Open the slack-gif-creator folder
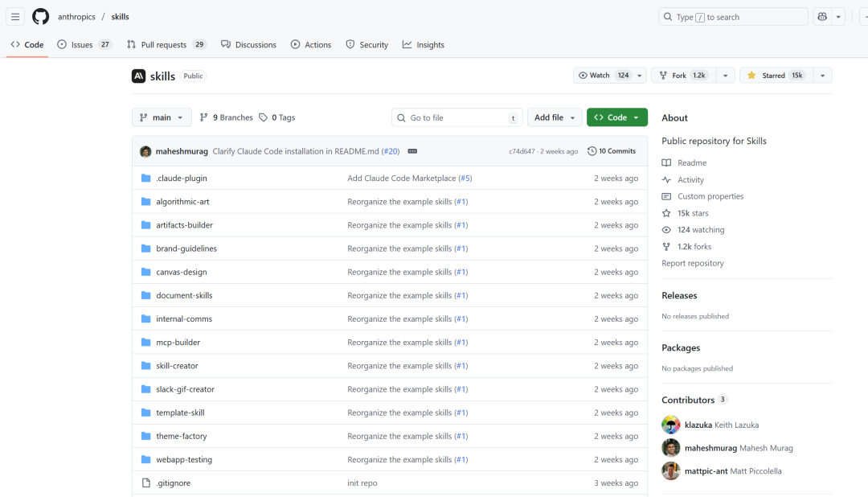Viewport: 868px width, 497px height. (186, 389)
